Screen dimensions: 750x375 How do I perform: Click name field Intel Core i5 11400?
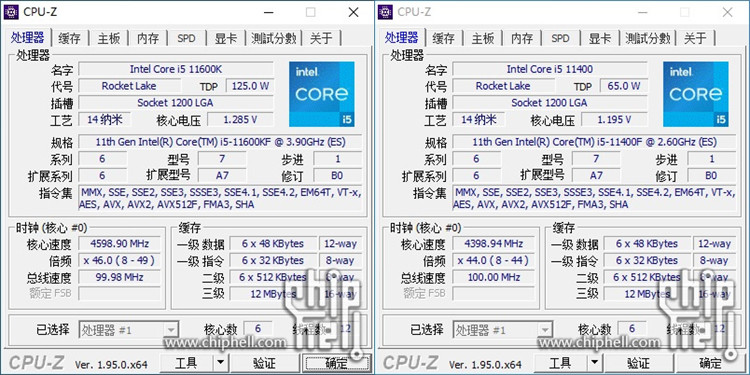(550, 69)
